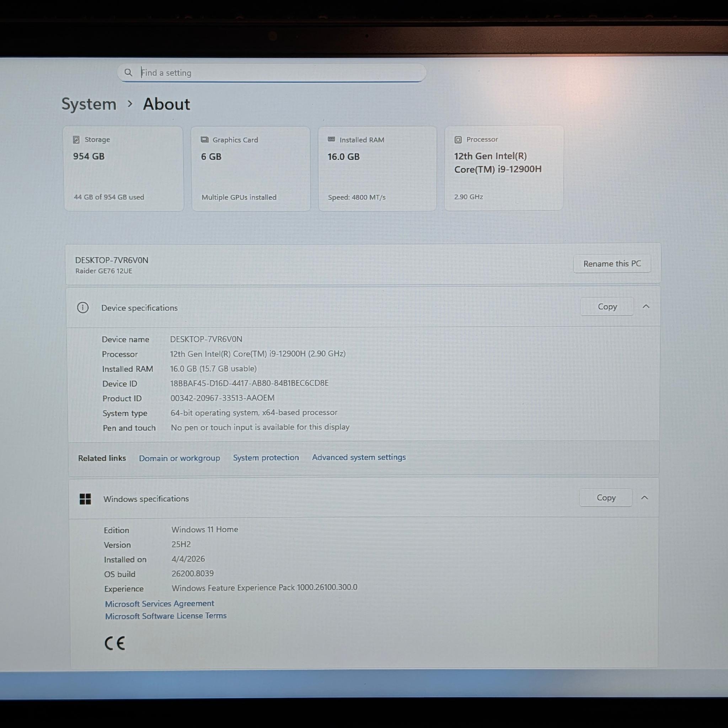Copy the Device specifications
728x728 pixels.
(607, 307)
